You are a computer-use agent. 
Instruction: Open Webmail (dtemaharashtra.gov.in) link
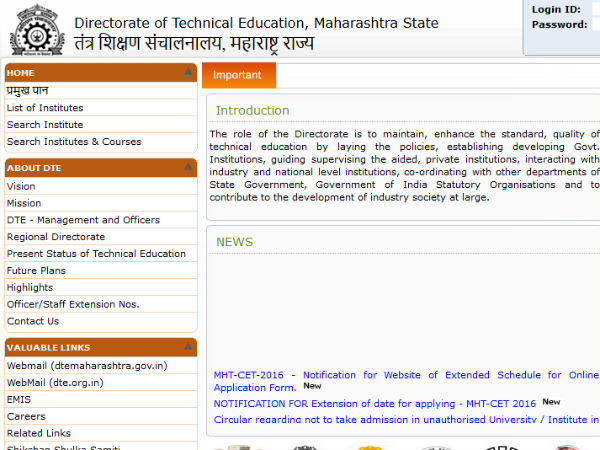point(87,366)
